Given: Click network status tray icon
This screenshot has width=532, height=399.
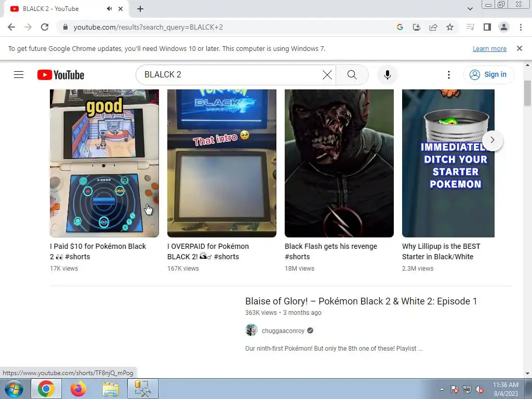Looking at the screenshot, I should [467, 390].
